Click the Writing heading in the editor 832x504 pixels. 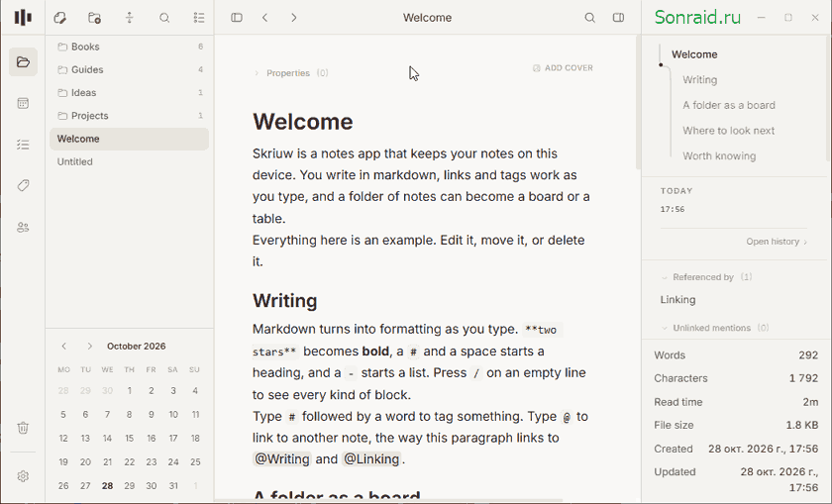pos(285,301)
